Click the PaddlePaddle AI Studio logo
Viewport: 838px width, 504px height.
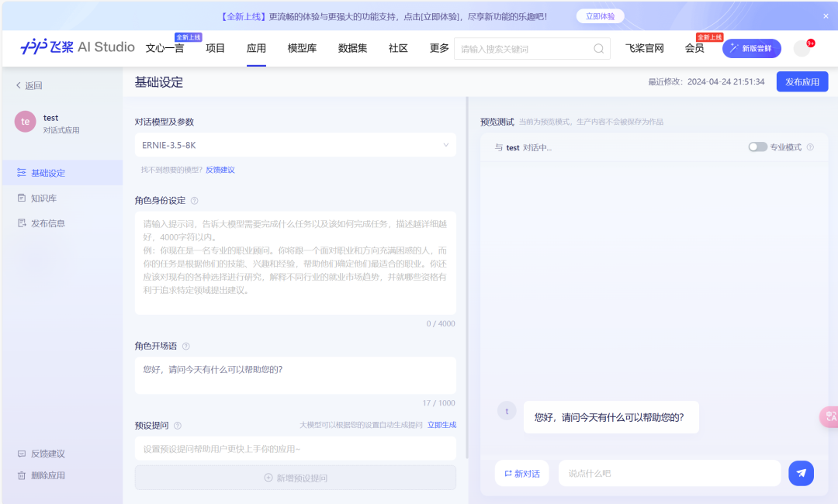click(x=78, y=47)
